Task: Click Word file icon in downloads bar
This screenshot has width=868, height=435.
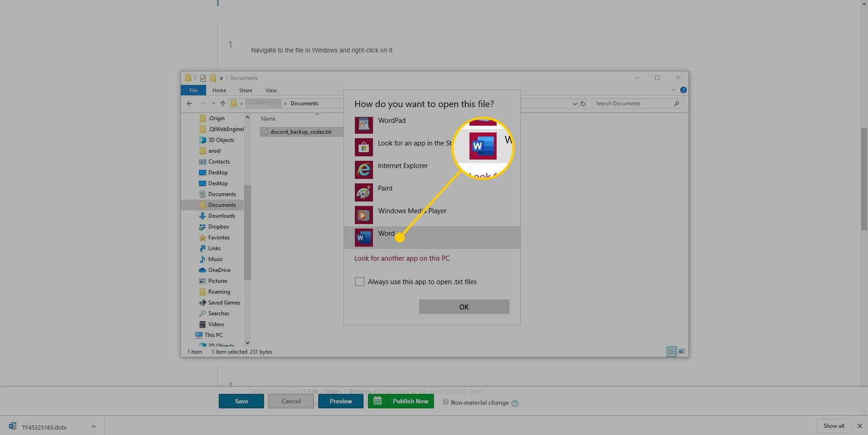Action: click(x=13, y=426)
